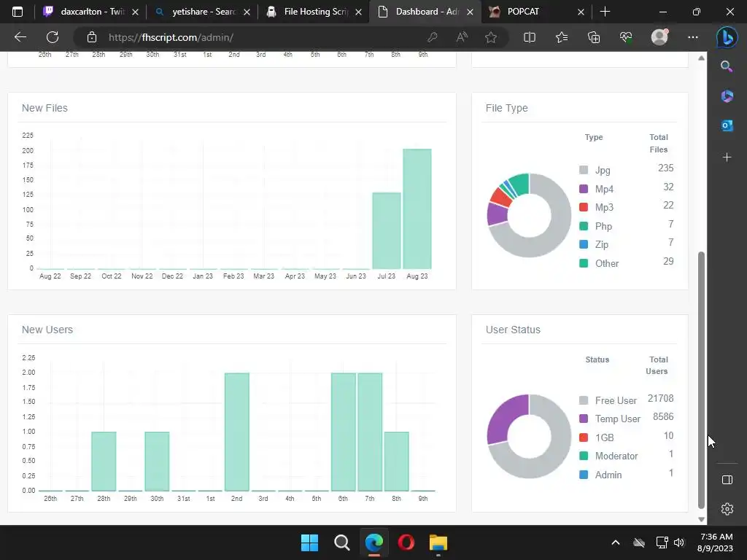Viewport: 747px width, 560px height.
Task: Click the Aug 23 bar in New Files
Action: coord(417,209)
